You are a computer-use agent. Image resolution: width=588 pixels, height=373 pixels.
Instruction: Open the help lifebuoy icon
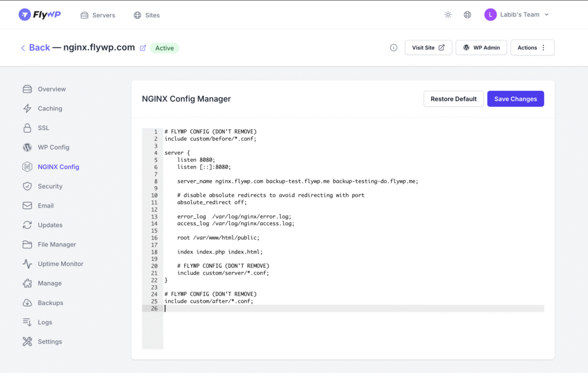(x=467, y=14)
